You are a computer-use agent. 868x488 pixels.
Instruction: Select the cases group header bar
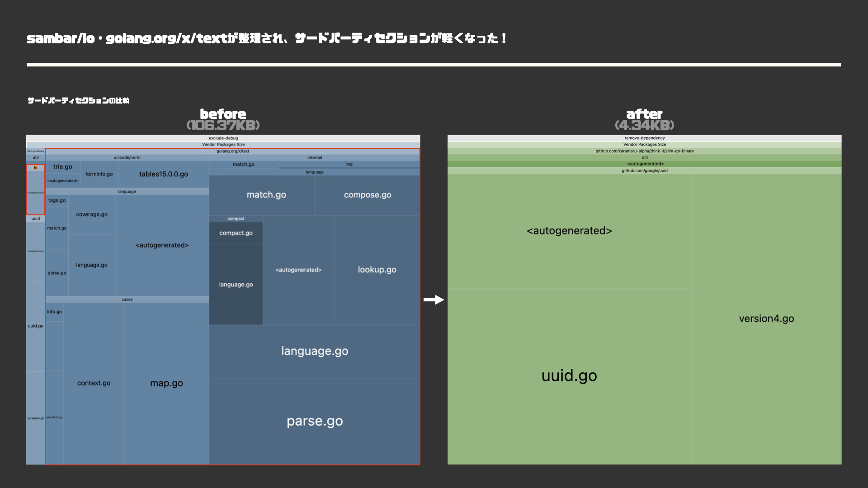click(x=127, y=300)
